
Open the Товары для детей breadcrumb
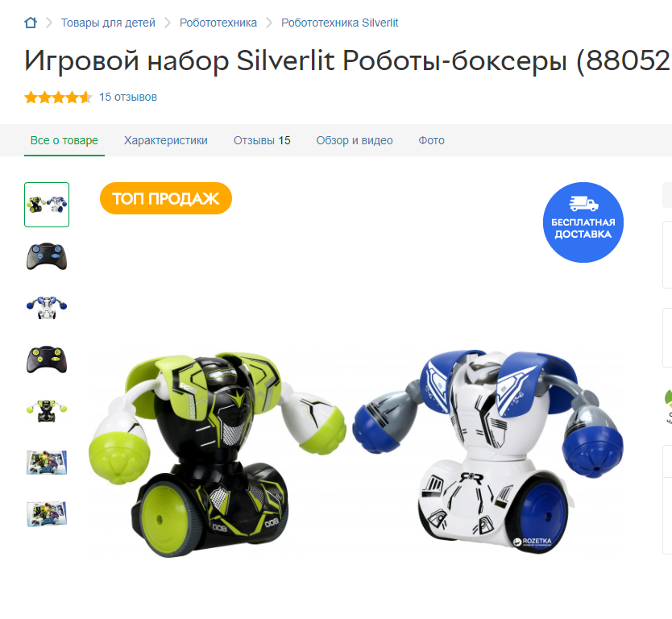coord(108,23)
